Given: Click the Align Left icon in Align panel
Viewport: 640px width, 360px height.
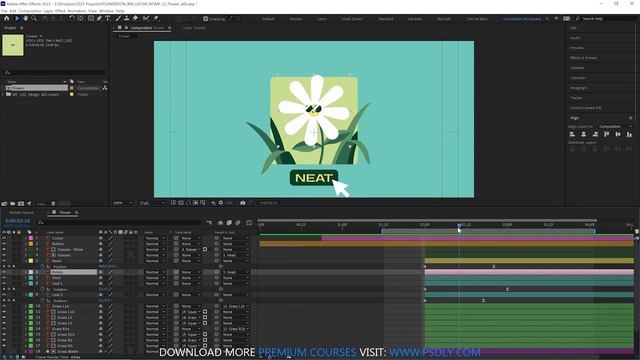Looking at the screenshot, I should 572,134.
